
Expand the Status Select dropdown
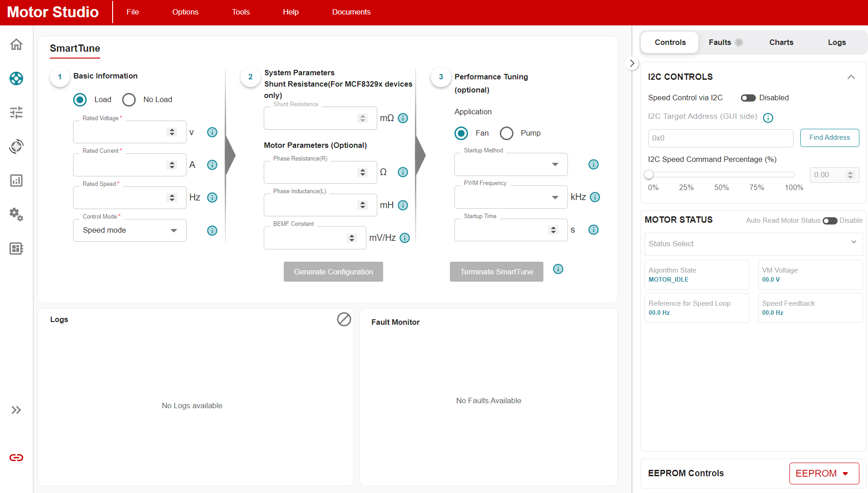click(753, 244)
